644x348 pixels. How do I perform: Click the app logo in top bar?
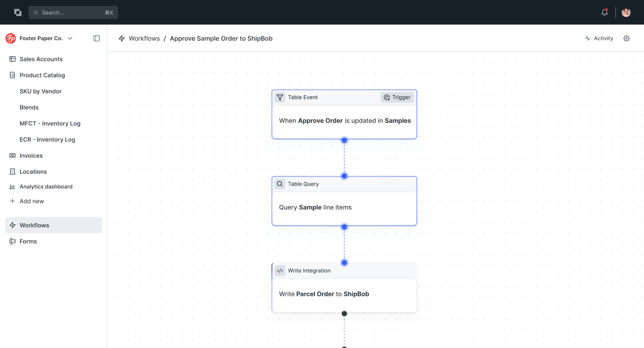18,12
